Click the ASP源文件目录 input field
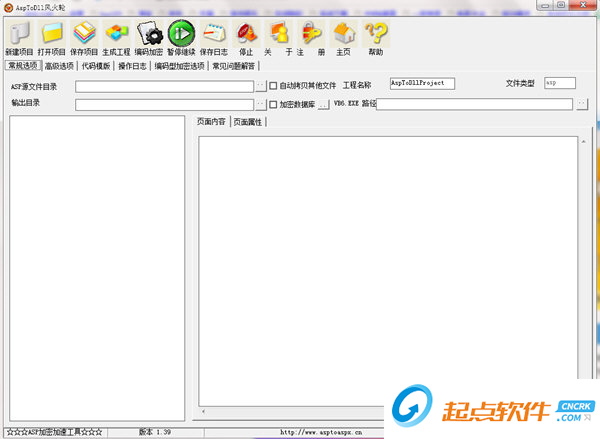600x439 pixels. [x=164, y=86]
